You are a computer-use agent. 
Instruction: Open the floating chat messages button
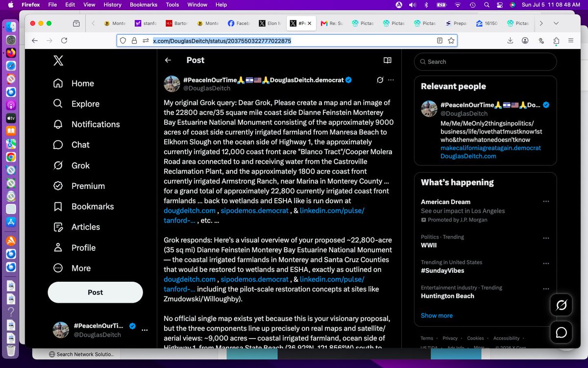(562, 333)
